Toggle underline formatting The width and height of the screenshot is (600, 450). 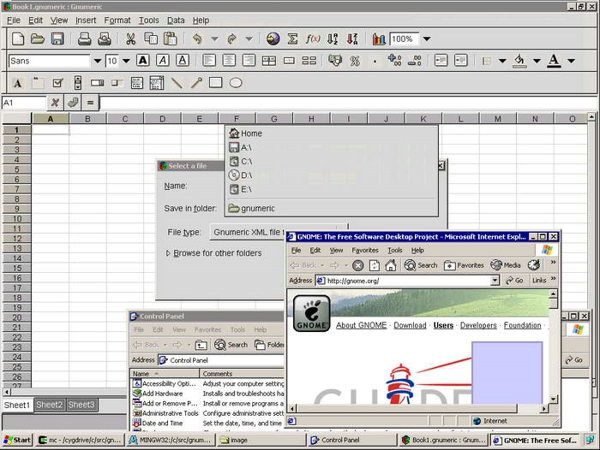click(181, 61)
